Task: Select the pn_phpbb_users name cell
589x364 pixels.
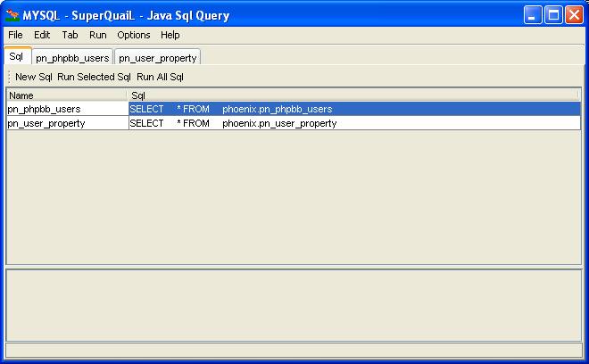Action: pos(67,109)
